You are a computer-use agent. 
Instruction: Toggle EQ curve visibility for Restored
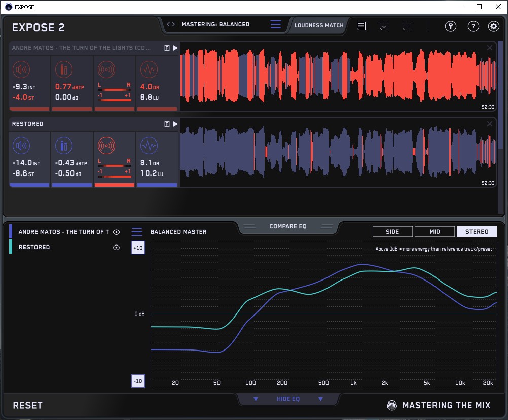click(x=117, y=247)
